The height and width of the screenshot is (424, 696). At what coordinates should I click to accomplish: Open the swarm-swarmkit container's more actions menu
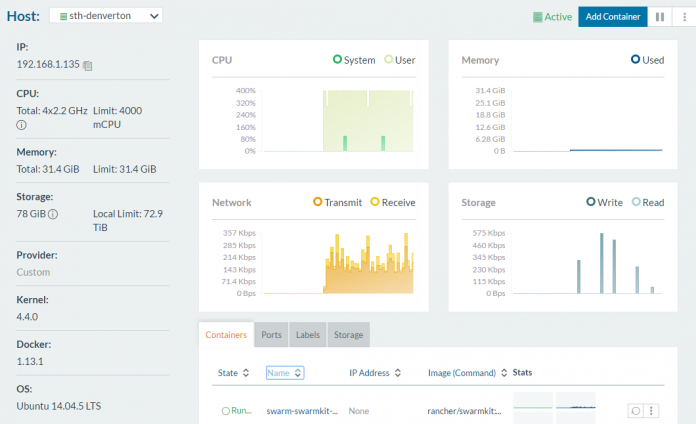pyautogui.click(x=652, y=410)
